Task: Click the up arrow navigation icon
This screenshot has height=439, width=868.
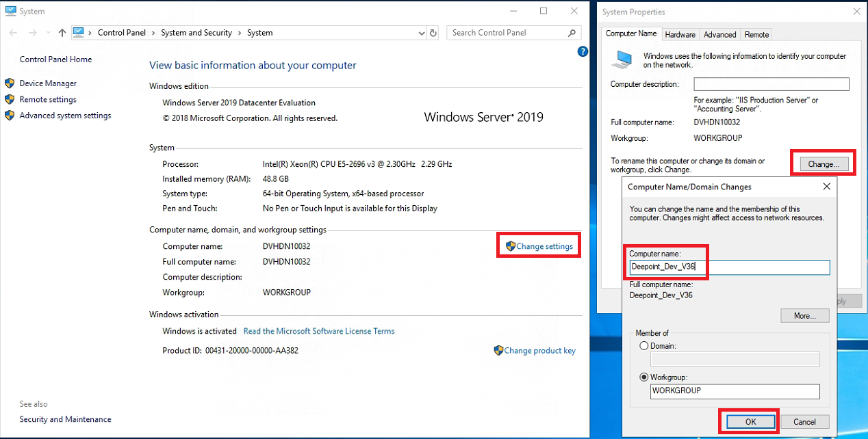Action: tap(62, 33)
